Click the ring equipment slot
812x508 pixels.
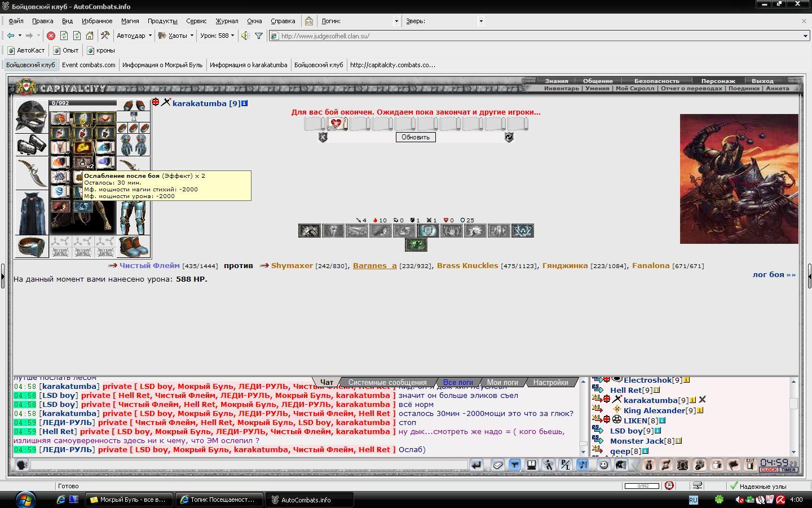32,247
